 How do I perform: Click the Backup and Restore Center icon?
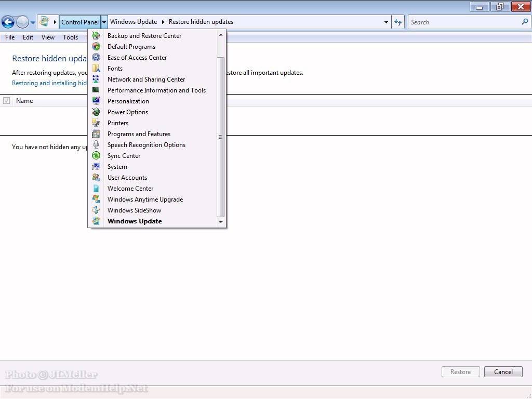tap(96, 36)
